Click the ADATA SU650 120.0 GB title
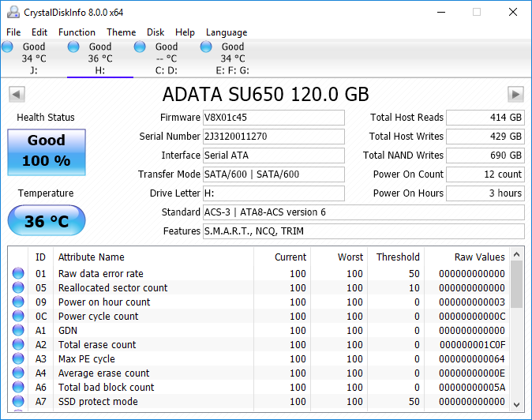 pyautogui.click(x=266, y=94)
